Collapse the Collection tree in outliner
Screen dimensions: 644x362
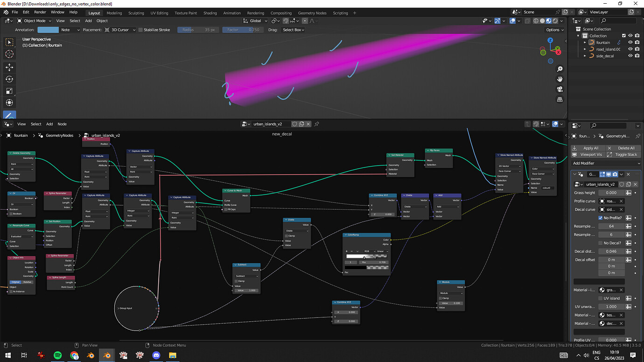click(x=579, y=35)
